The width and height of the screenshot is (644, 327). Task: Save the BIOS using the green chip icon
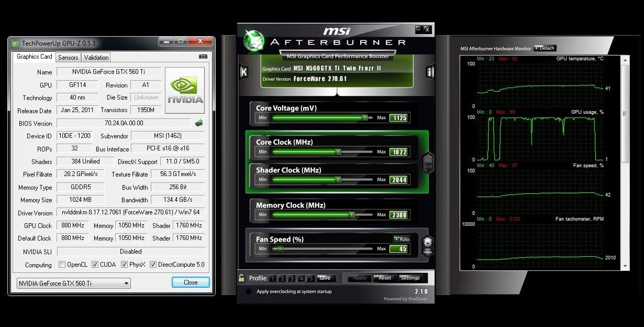click(199, 123)
